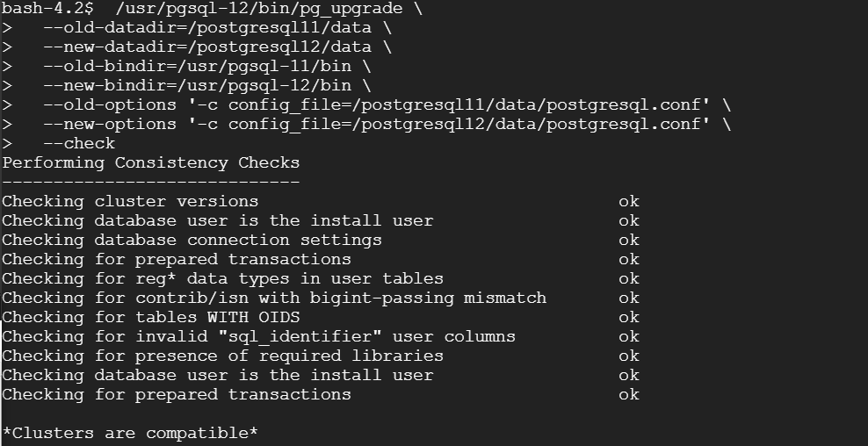Viewport: 868px width, 446px height.
Task: Click the reg* data types check line
Action: click(222, 279)
